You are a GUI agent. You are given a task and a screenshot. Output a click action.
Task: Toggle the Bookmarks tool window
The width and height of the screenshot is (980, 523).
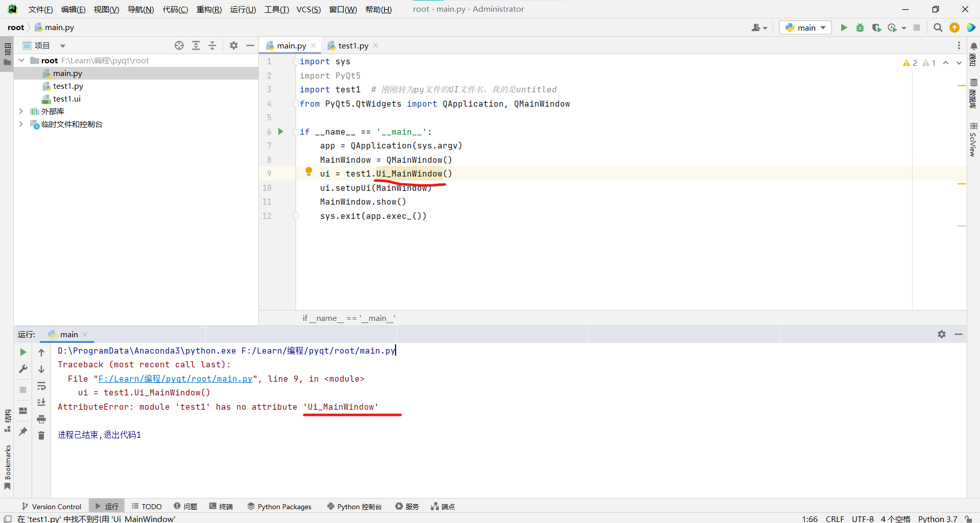7,467
